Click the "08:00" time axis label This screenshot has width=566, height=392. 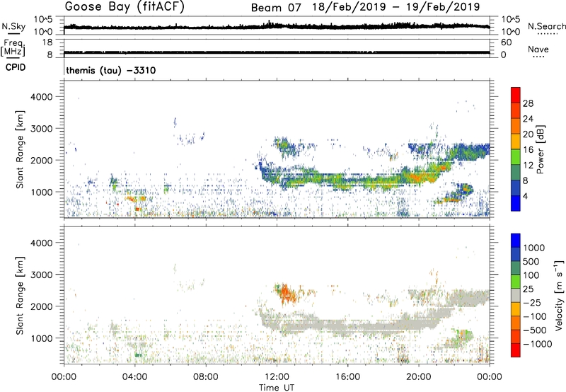[x=206, y=377]
